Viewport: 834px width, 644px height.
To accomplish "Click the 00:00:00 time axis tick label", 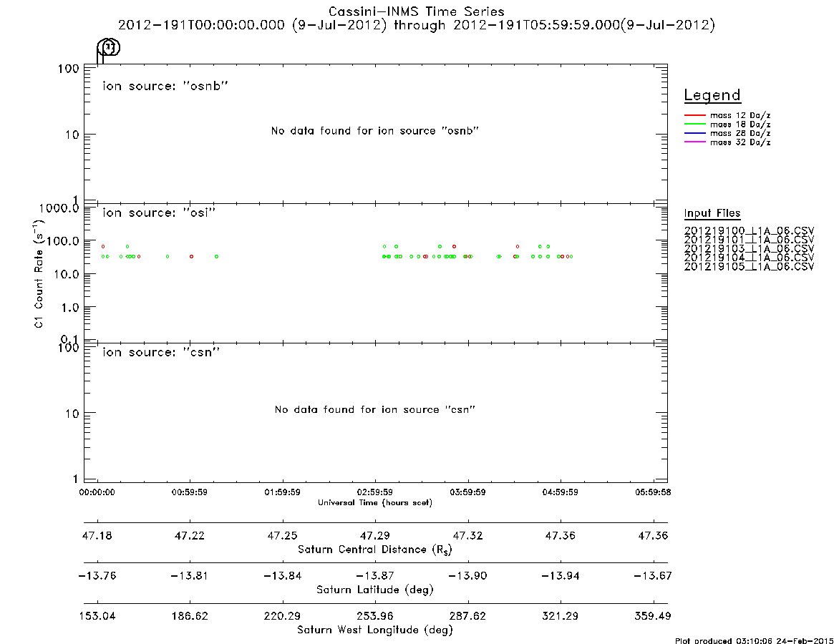I will click(97, 492).
